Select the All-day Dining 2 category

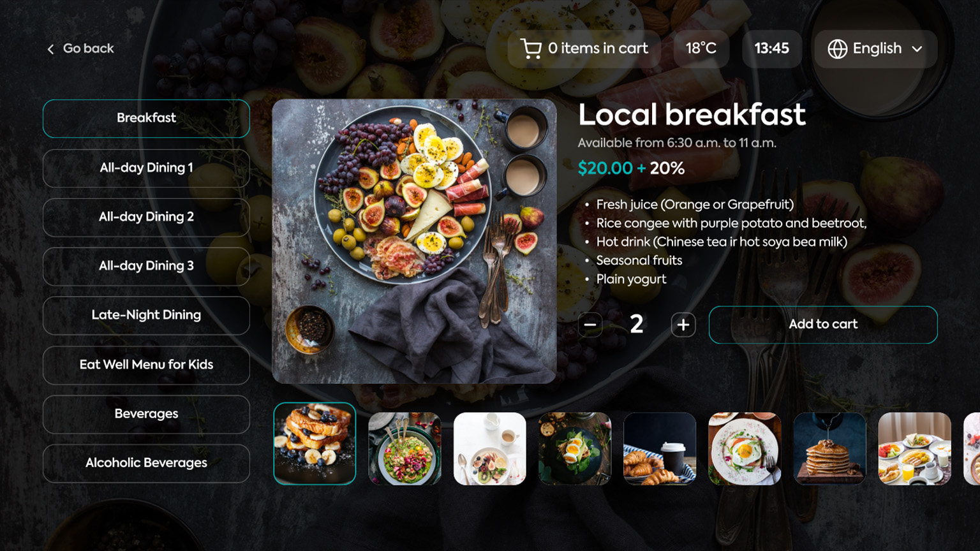146,217
